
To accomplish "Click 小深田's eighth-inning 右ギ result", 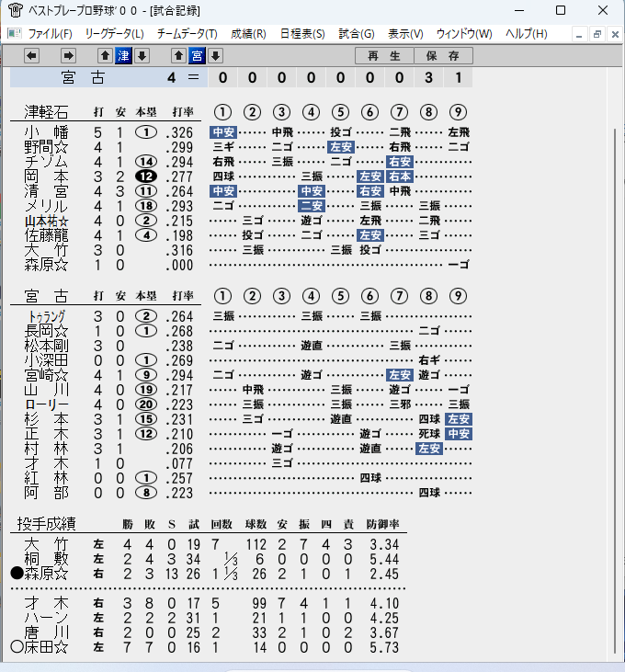I will point(429,360).
